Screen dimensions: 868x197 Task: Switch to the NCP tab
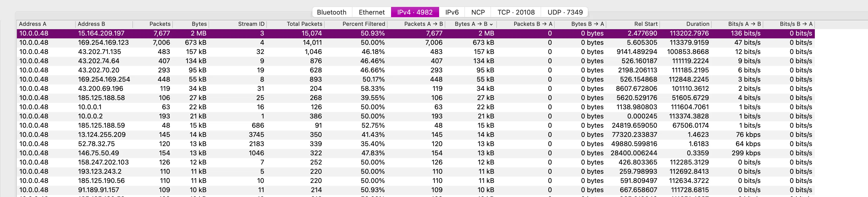click(x=477, y=12)
